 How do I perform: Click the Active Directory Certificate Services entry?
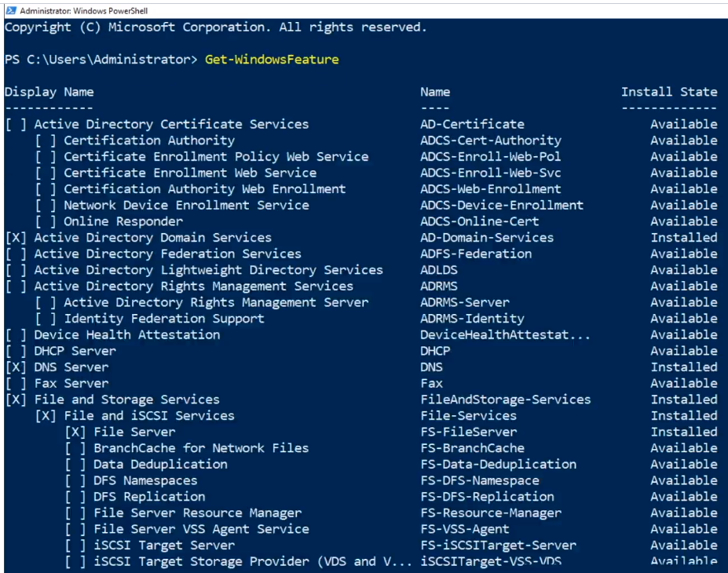(171, 124)
